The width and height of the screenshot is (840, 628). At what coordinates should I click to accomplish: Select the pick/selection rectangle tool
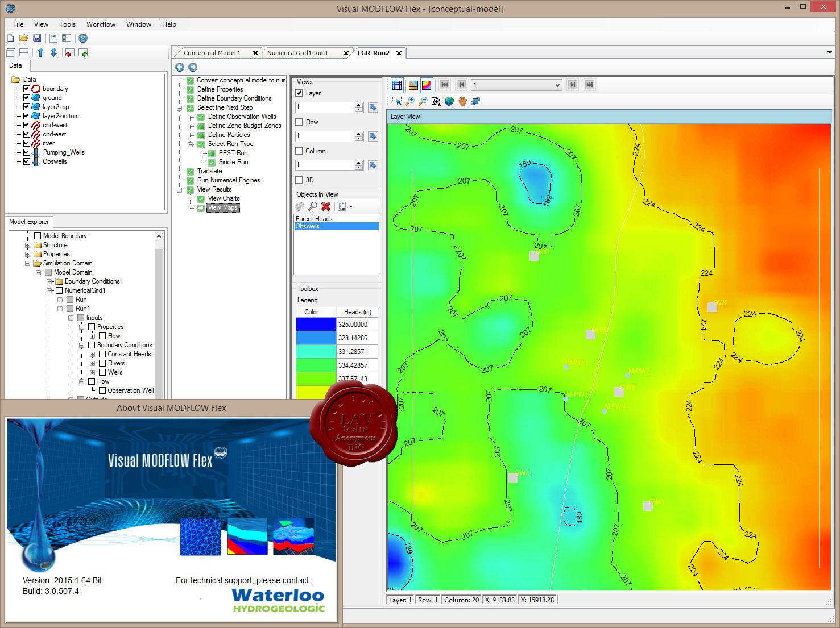click(397, 101)
